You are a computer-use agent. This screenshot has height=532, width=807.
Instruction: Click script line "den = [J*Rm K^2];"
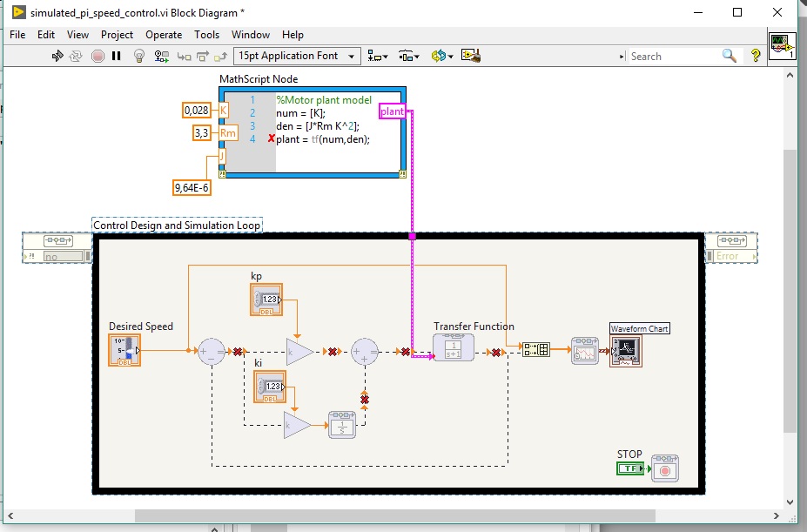318,126
